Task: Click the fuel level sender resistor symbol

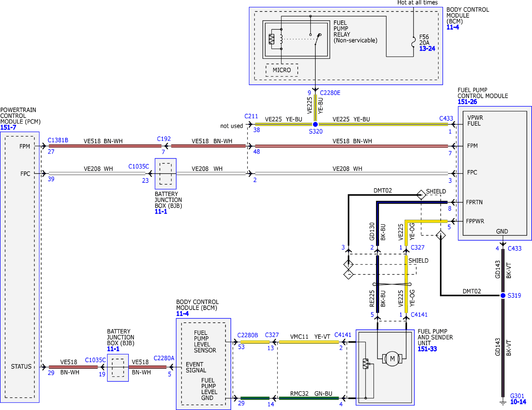Action: pyautogui.click(x=365, y=364)
